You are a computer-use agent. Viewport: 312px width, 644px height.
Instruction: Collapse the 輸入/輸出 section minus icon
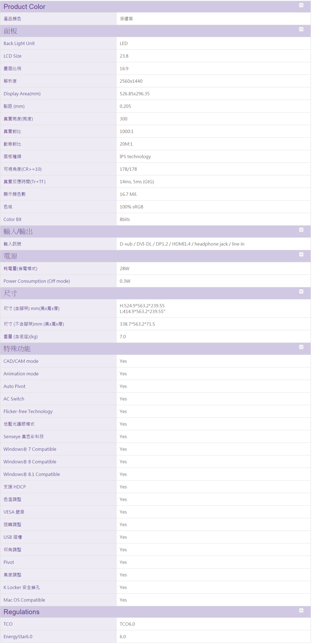(x=301, y=230)
